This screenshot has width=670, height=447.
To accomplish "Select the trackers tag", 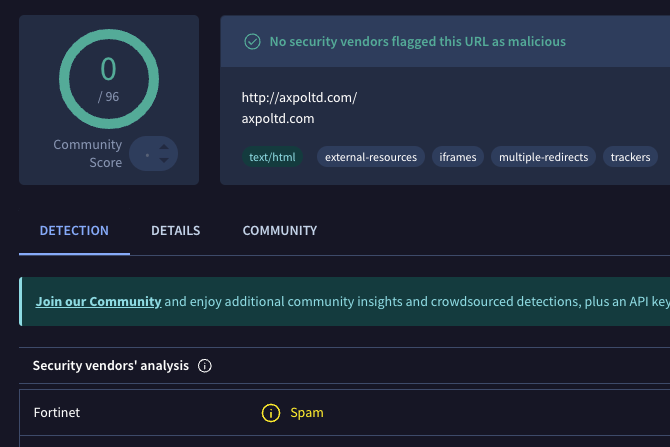I will 630,157.
